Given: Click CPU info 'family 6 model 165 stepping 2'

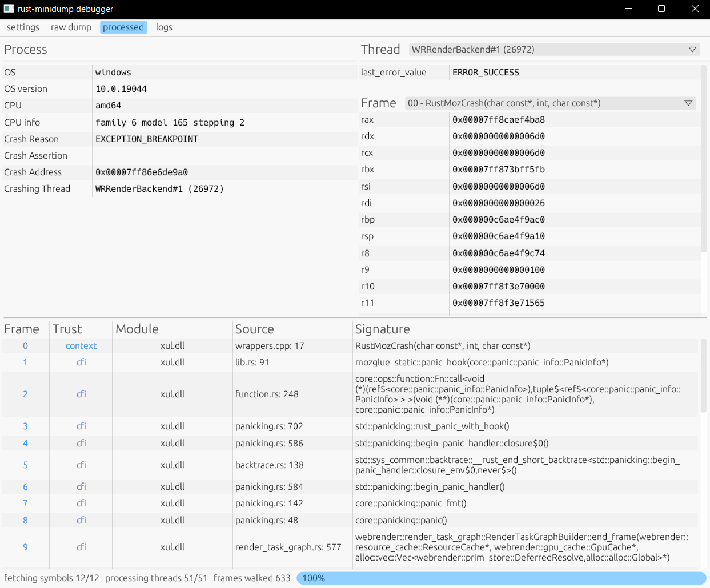Looking at the screenshot, I should coord(170,123).
